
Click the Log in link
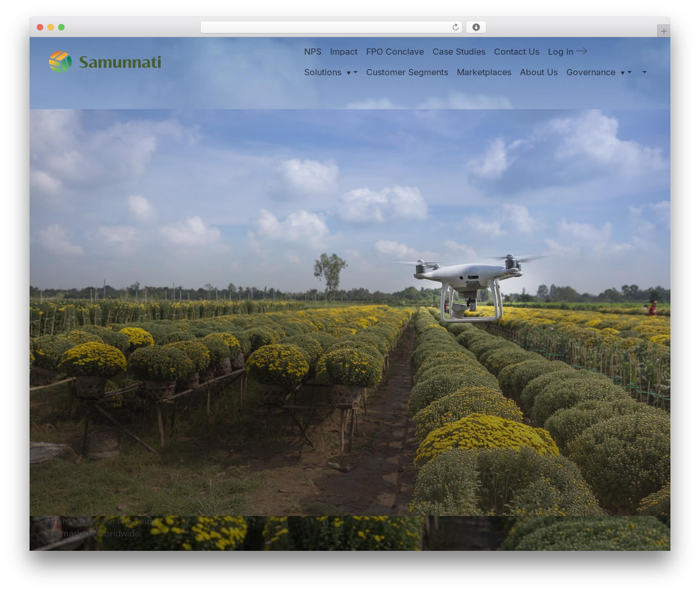point(561,51)
